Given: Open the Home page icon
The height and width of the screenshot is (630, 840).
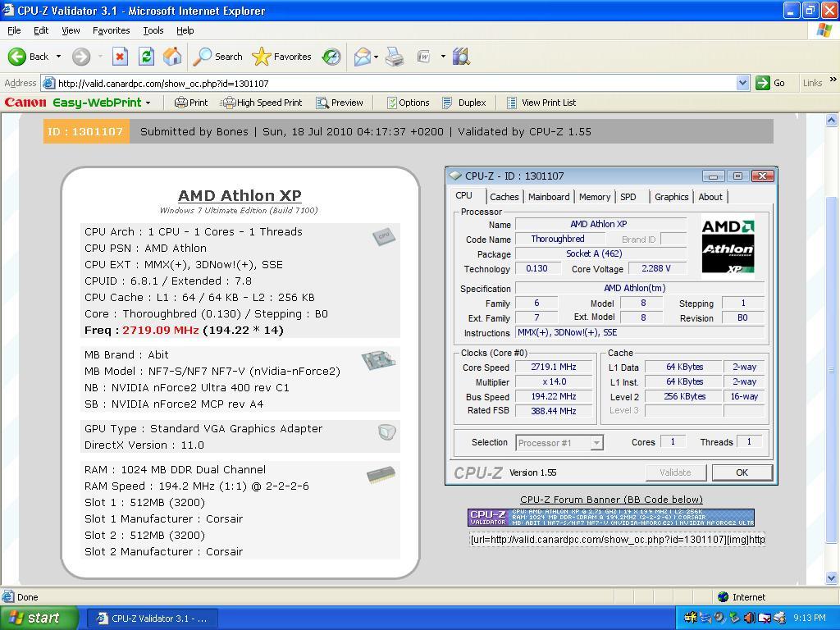Looking at the screenshot, I should coord(172,57).
